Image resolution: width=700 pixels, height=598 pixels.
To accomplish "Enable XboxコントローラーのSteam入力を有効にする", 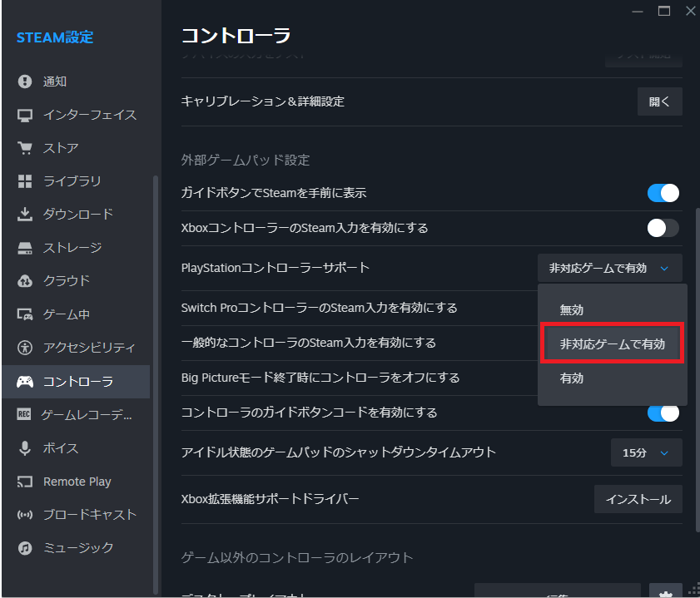I will click(x=663, y=227).
